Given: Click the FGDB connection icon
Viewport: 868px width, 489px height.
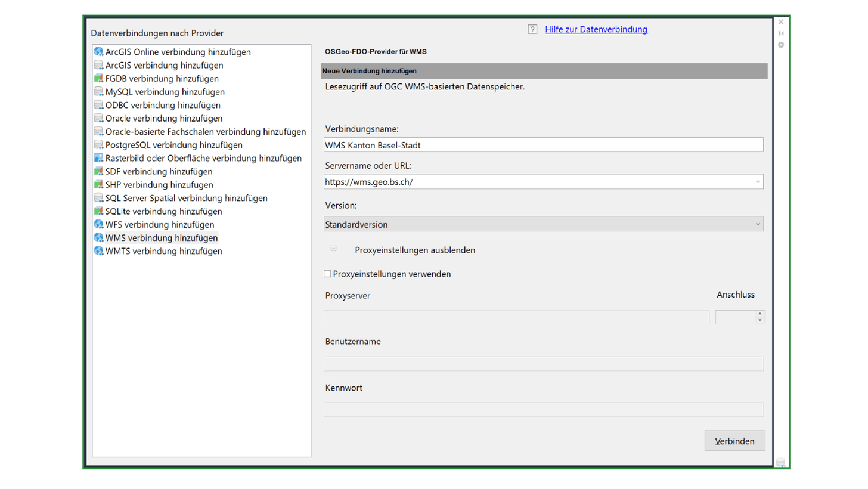Looking at the screenshot, I should click(x=99, y=79).
